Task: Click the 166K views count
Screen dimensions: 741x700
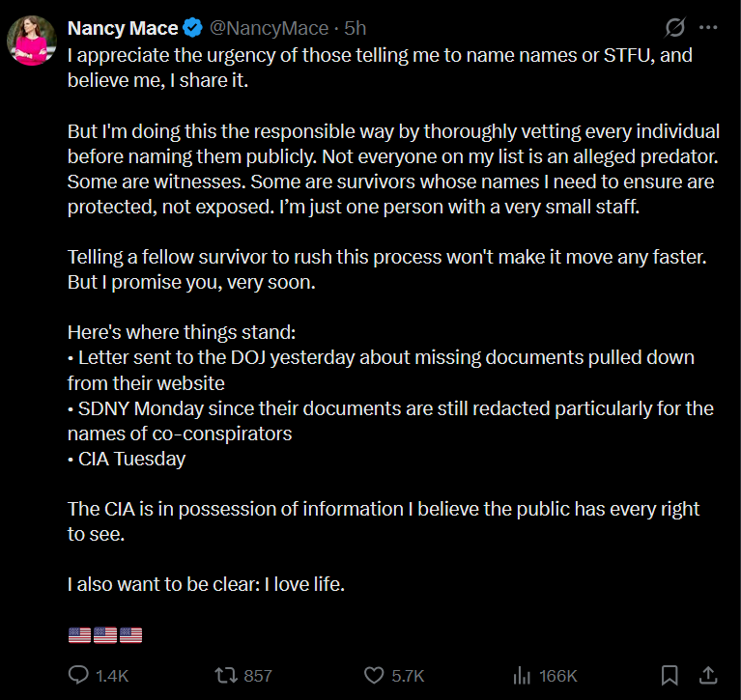Action: (x=557, y=676)
